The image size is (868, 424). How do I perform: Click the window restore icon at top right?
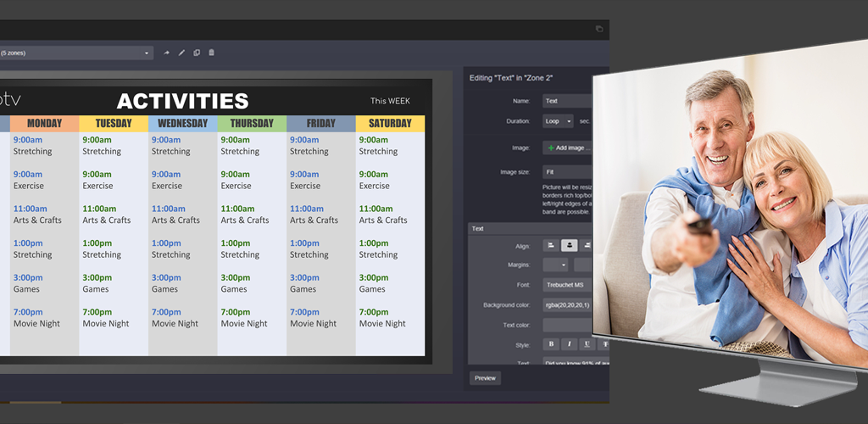tap(599, 29)
